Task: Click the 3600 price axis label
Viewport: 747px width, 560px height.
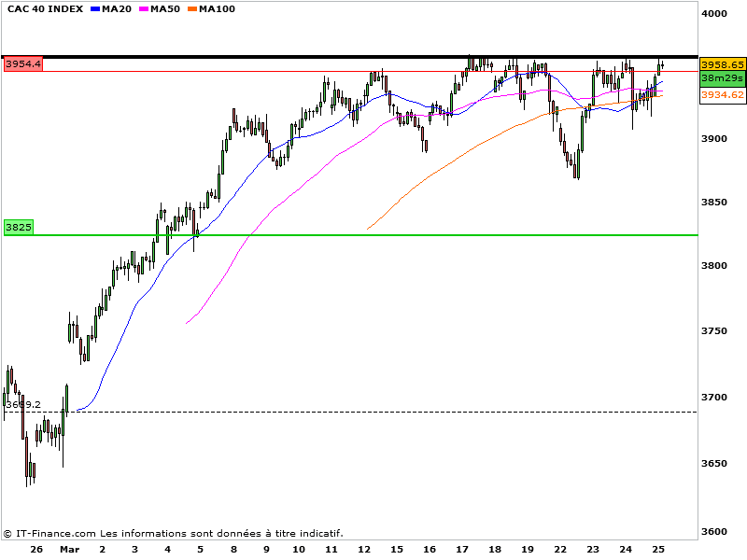Action: [714, 532]
